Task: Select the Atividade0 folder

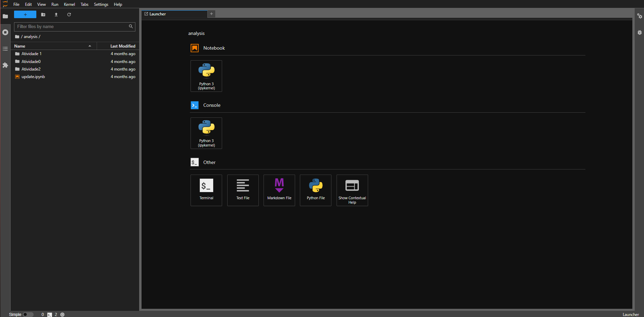Action: [x=75, y=62]
